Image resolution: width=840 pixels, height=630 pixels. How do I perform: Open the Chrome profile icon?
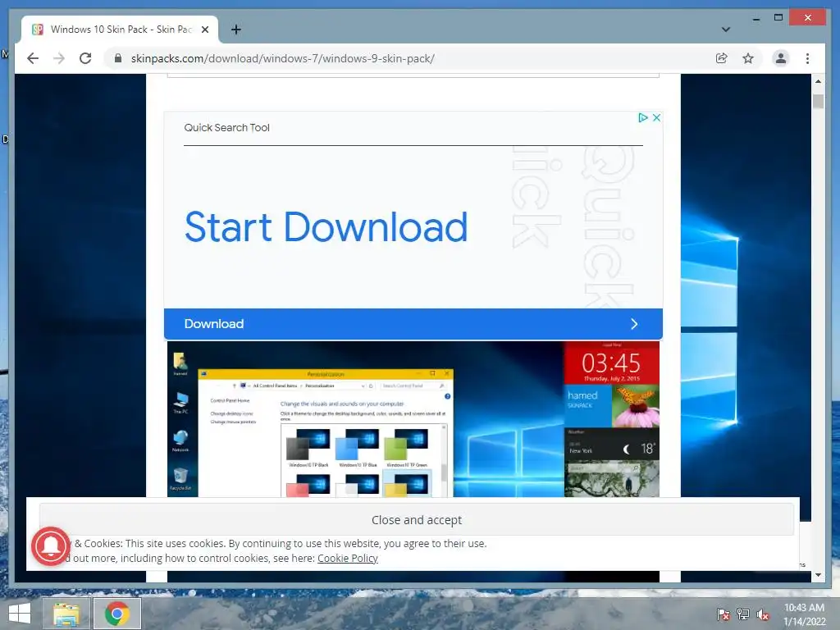coord(781,58)
